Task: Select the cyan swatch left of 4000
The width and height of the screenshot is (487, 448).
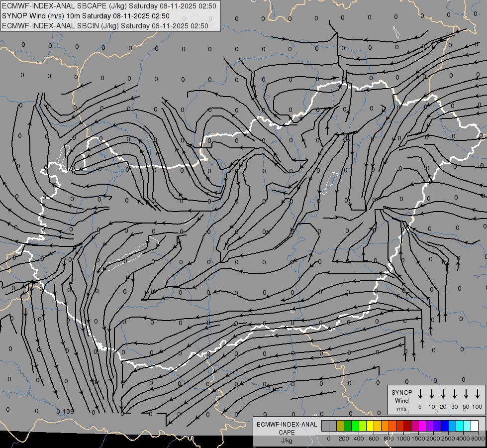Action: [x=459, y=426]
